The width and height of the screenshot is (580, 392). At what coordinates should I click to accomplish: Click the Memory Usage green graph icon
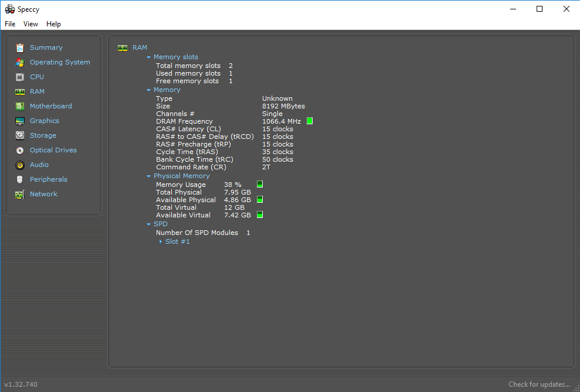point(260,184)
